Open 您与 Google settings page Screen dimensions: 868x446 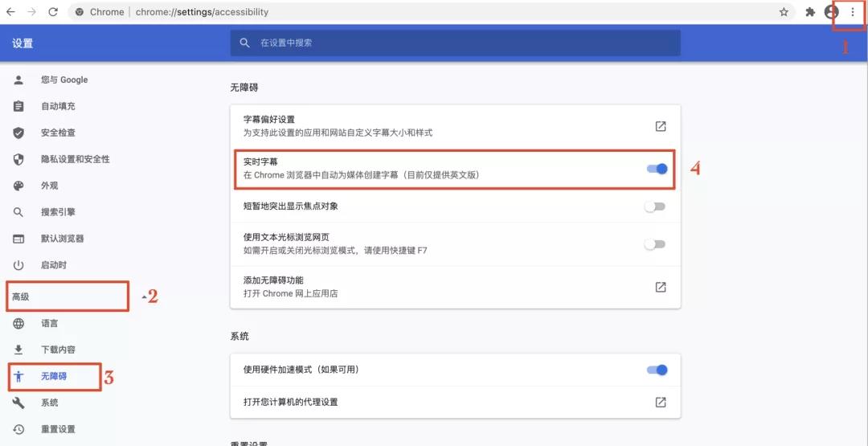coord(64,80)
